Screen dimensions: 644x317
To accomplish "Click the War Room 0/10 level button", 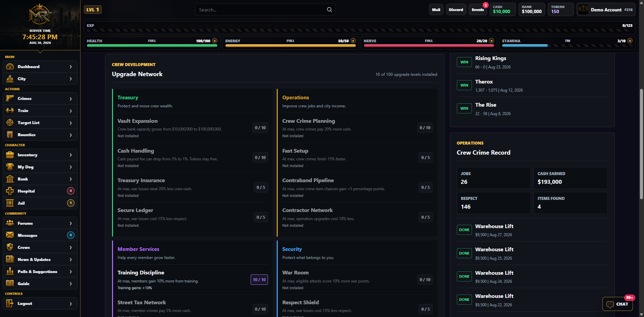I will (425, 280).
